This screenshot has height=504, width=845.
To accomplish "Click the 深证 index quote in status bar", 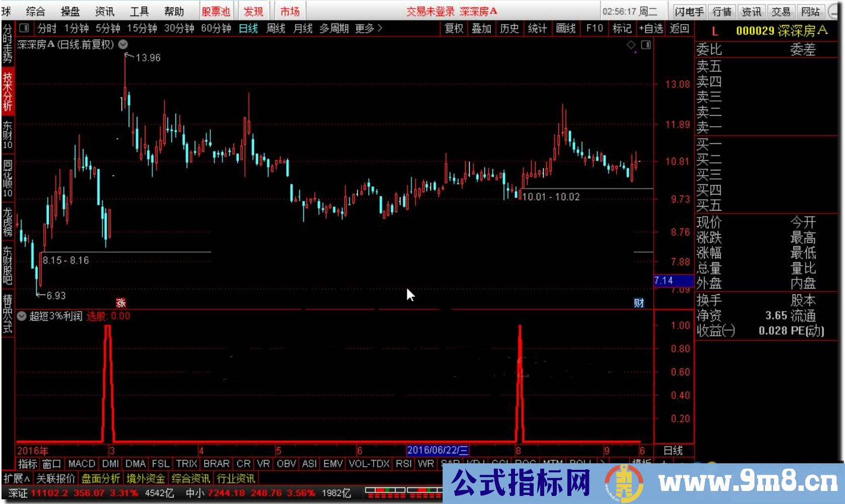I will [19, 493].
